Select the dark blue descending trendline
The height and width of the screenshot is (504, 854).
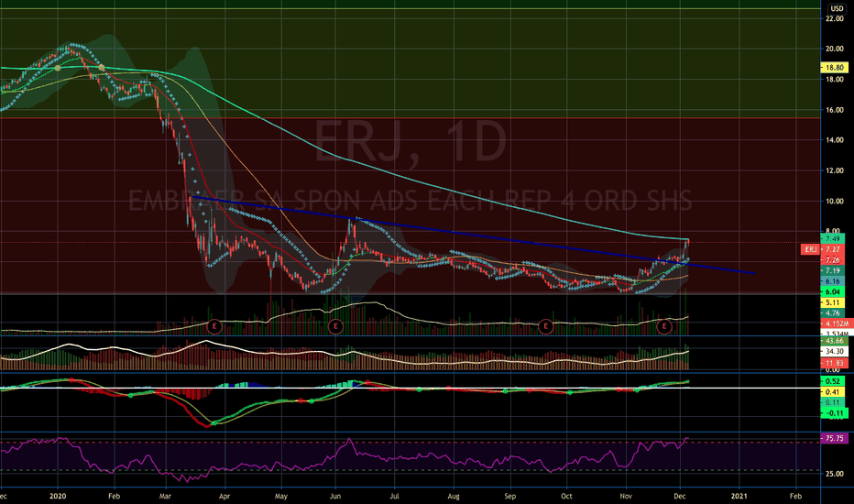pyautogui.click(x=473, y=234)
